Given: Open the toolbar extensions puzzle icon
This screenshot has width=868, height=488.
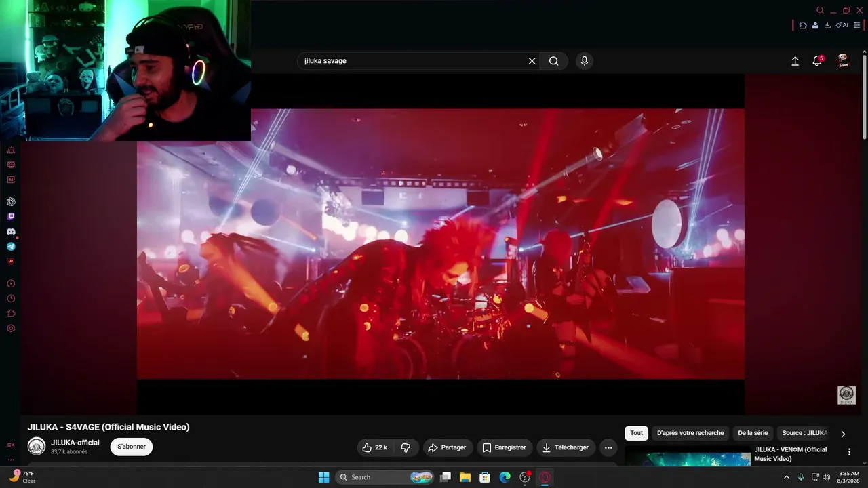Looking at the screenshot, I should click(x=803, y=25).
